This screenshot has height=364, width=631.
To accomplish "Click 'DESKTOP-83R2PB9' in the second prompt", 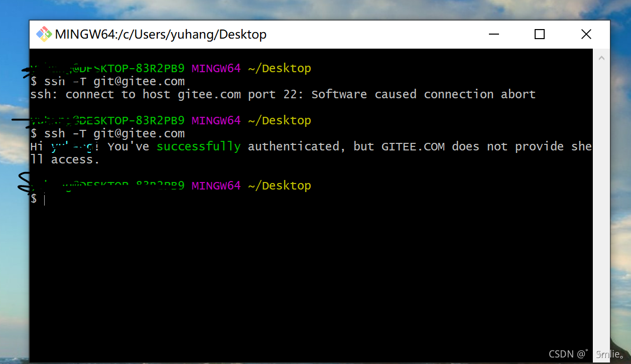I will pos(133,120).
